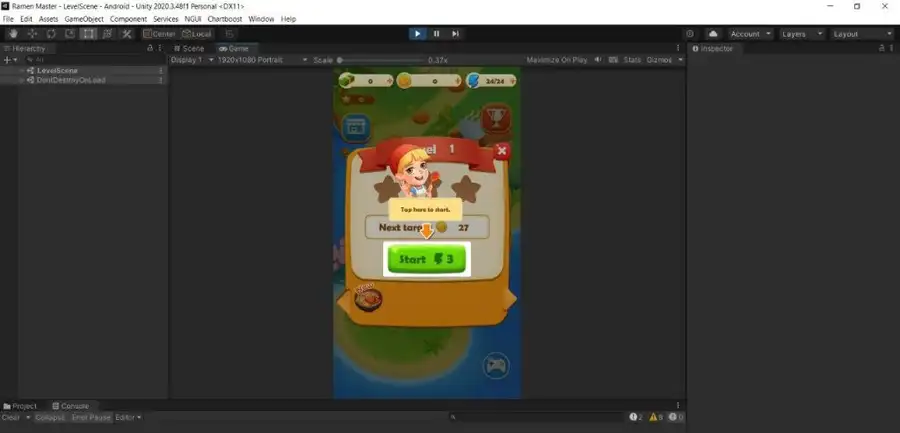Open the custom editor tools icon
Viewport: 900px width, 433px height.
[127, 34]
